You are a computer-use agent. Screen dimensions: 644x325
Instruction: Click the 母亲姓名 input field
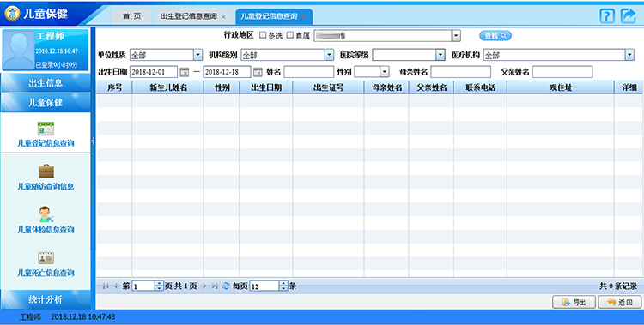tap(460, 72)
